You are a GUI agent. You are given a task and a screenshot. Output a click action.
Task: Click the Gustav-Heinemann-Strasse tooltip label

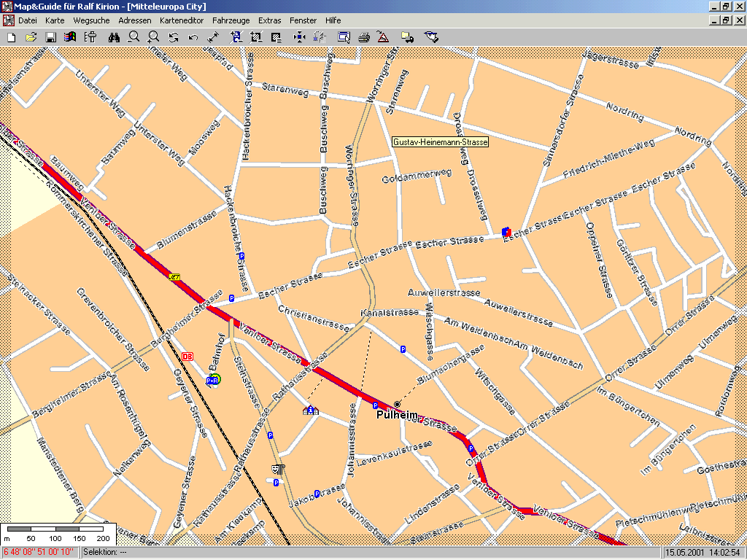click(x=440, y=142)
